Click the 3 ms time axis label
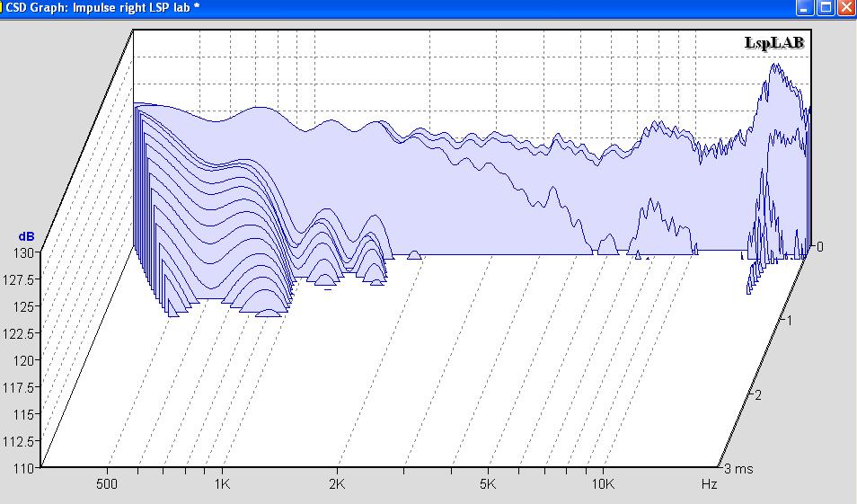This screenshot has width=857, height=504. coord(738,468)
